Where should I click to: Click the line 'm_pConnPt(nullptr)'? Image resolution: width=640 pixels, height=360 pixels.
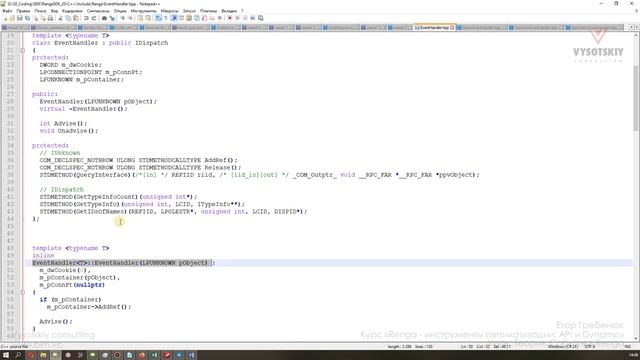(x=72, y=284)
